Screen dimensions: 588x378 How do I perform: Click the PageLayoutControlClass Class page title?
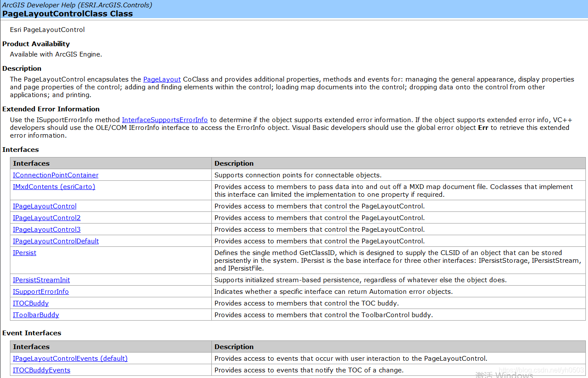click(x=67, y=14)
